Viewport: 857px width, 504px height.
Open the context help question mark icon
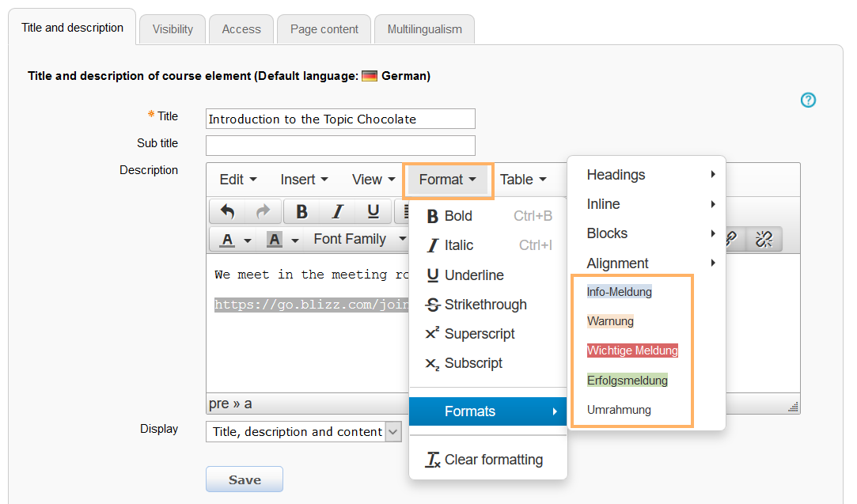(x=808, y=100)
